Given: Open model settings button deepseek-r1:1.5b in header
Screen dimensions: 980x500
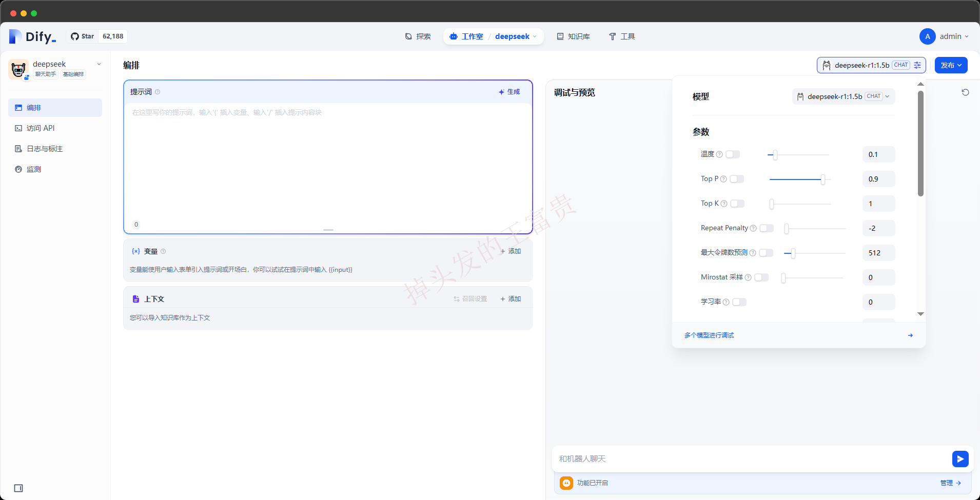Looking at the screenshot, I should 871,65.
